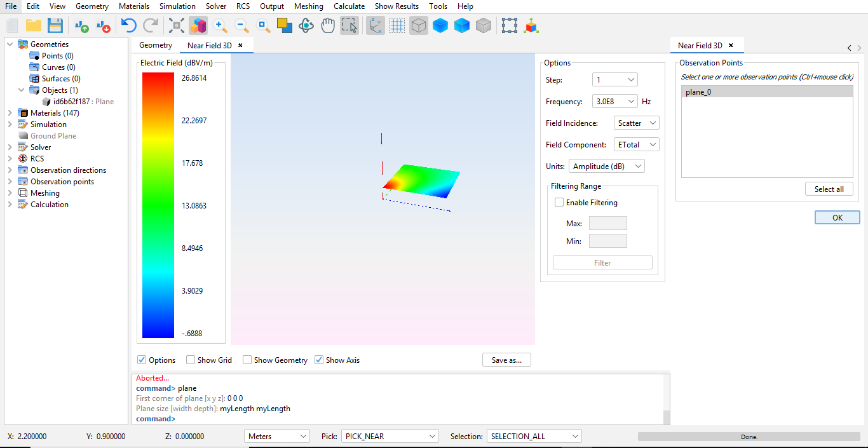Select plane_0 in Observation Points list
The width and height of the screenshot is (868, 448).
[766, 92]
